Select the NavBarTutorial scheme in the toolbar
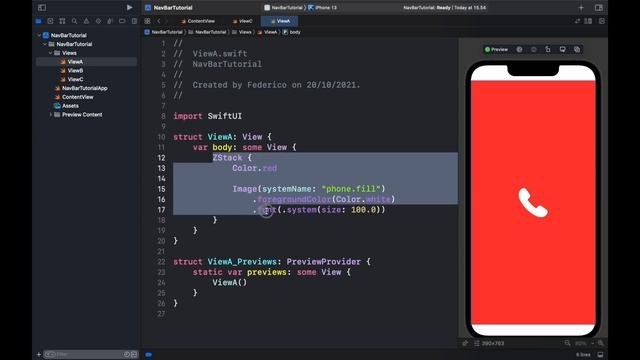The width and height of the screenshot is (640, 360). tap(283, 7)
